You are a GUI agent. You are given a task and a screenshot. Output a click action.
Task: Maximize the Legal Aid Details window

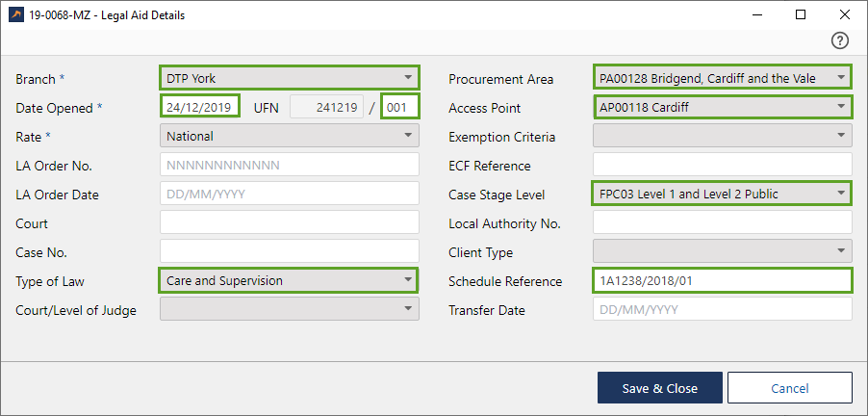[800, 15]
